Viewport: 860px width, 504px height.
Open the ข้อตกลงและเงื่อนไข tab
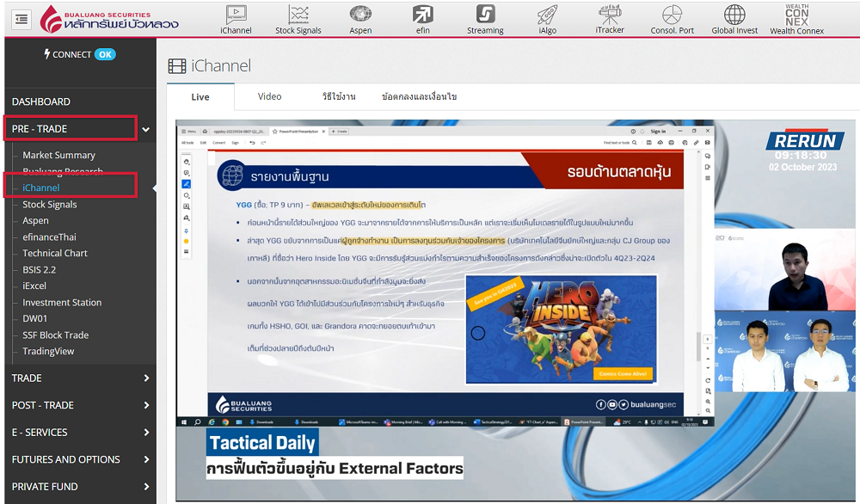(x=419, y=96)
